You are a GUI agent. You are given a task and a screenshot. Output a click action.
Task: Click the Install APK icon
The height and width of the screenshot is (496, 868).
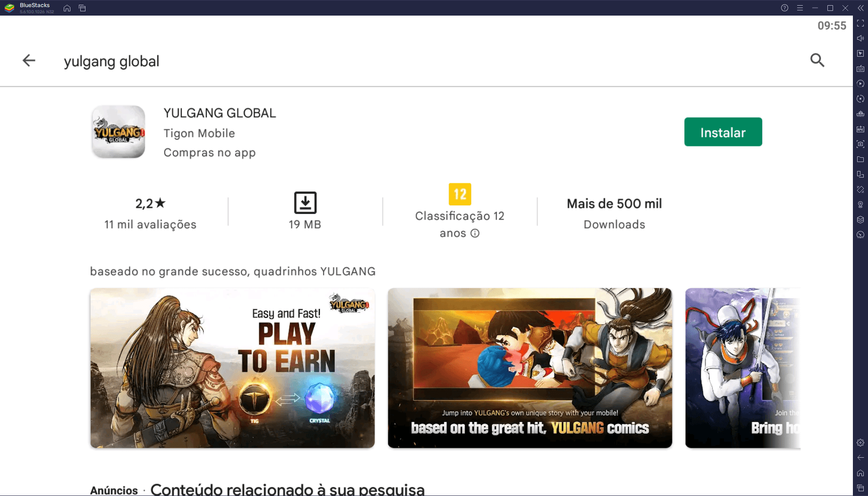pos(860,129)
